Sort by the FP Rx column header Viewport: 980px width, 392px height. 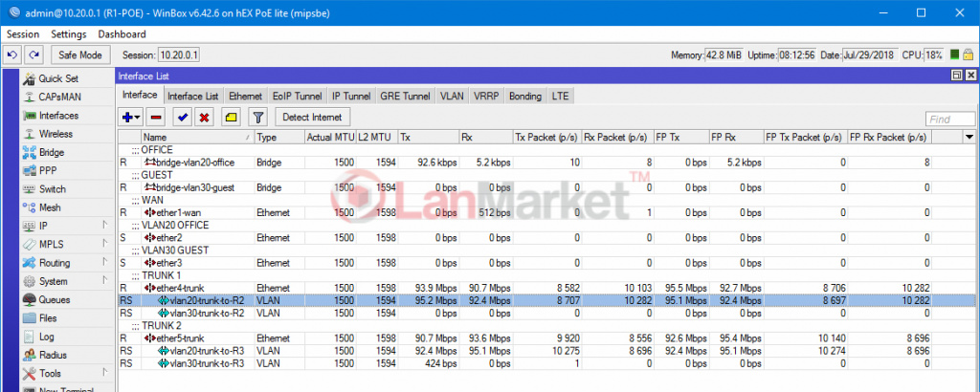click(736, 137)
